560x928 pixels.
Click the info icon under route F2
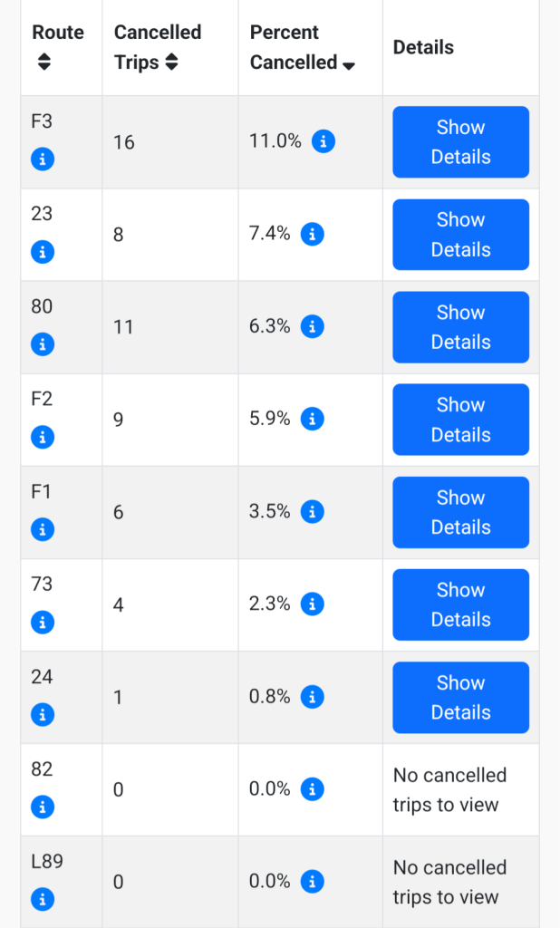43,438
